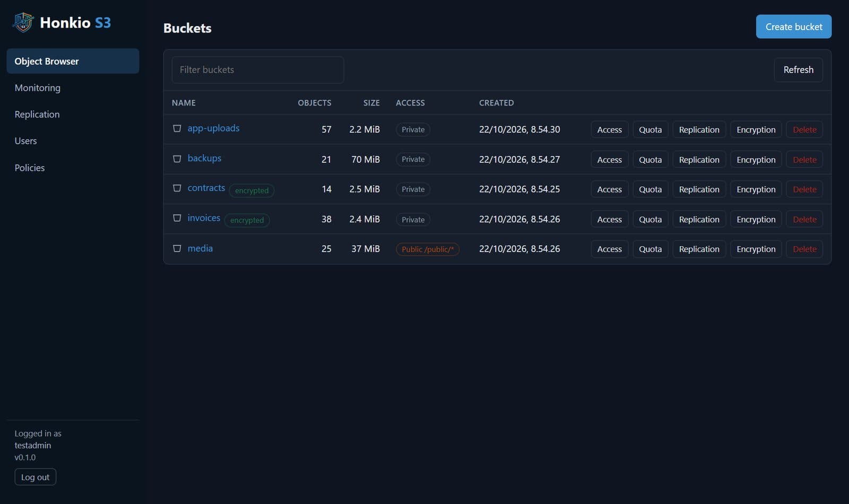Delete the contracts bucket
This screenshot has width=849, height=504.
tap(804, 189)
